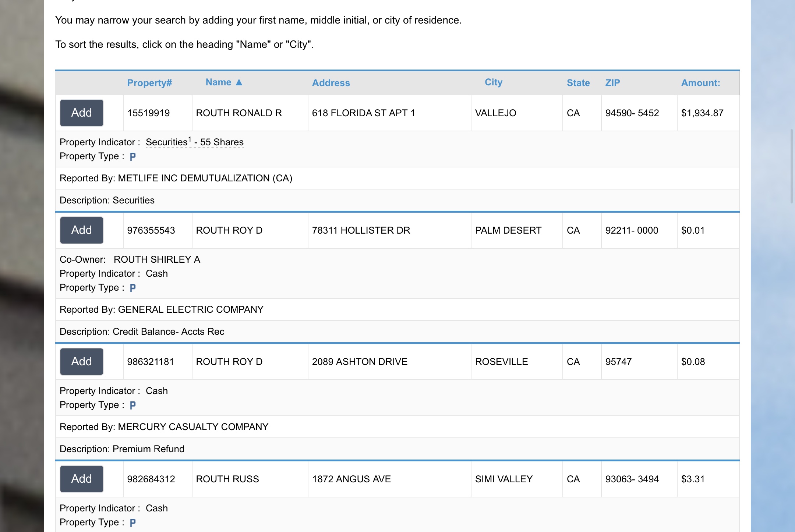The width and height of the screenshot is (795, 532).
Task: Click address 2089 ASHTON DRIVE
Action: click(x=360, y=362)
